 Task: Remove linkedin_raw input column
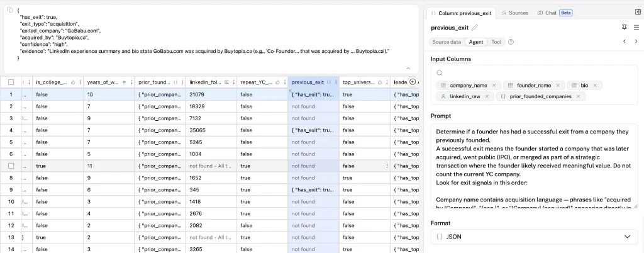(487, 96)
